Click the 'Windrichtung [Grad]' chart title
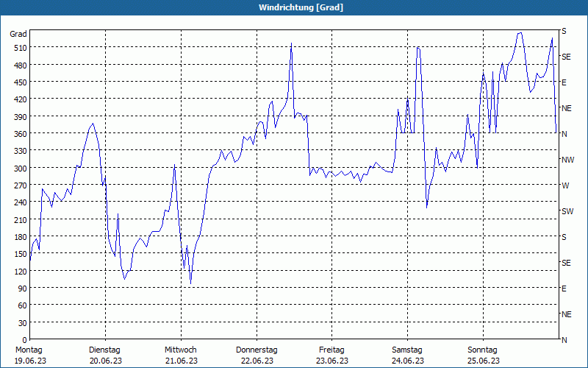588x368 pixels. [294, 7]
